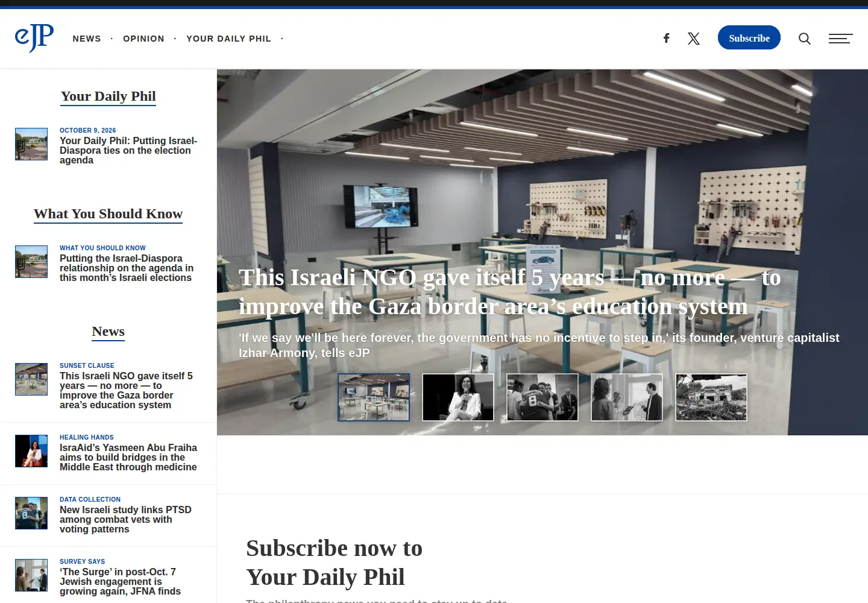
Task: Click the SUNSET CLAUSE category tag
Action: pos(87,365)
